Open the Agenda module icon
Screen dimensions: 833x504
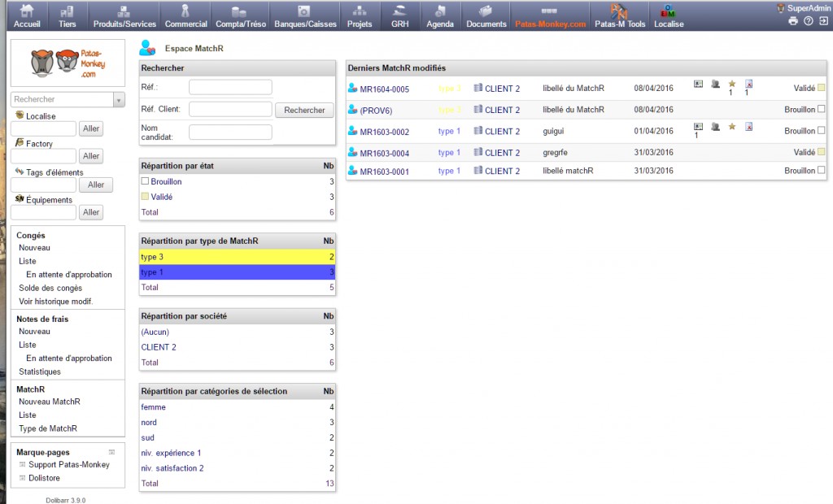[x=440, y=11]
